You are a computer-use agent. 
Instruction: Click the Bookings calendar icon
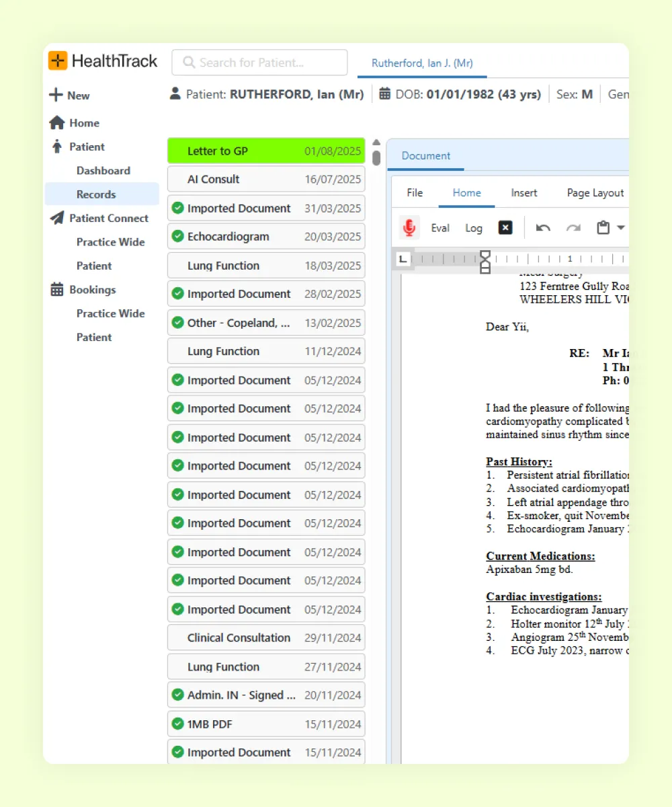[x=57, y=290]
